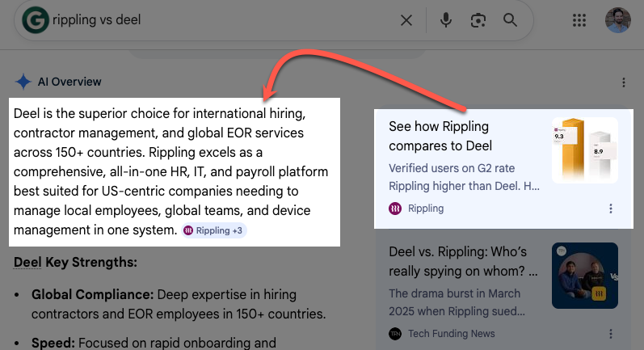The image size is (644, 350).
Task: Submit search with magnifying glass icon
Action: click(510, 19)
